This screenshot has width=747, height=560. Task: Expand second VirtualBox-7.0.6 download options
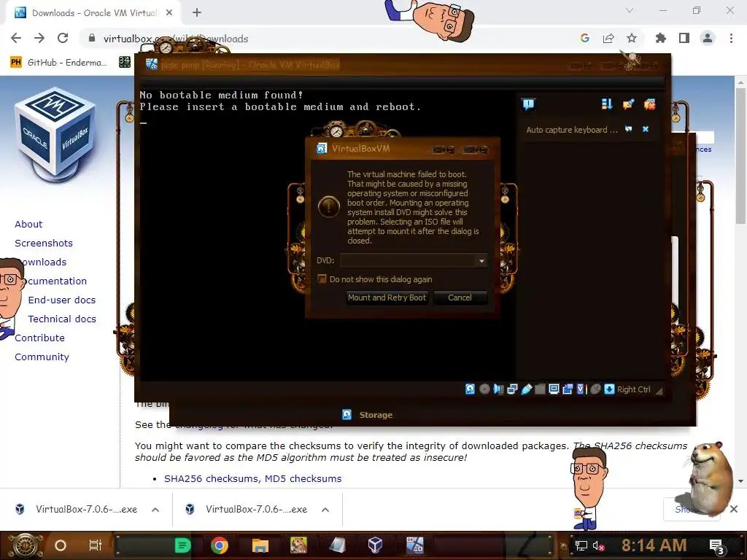[325, 510]
